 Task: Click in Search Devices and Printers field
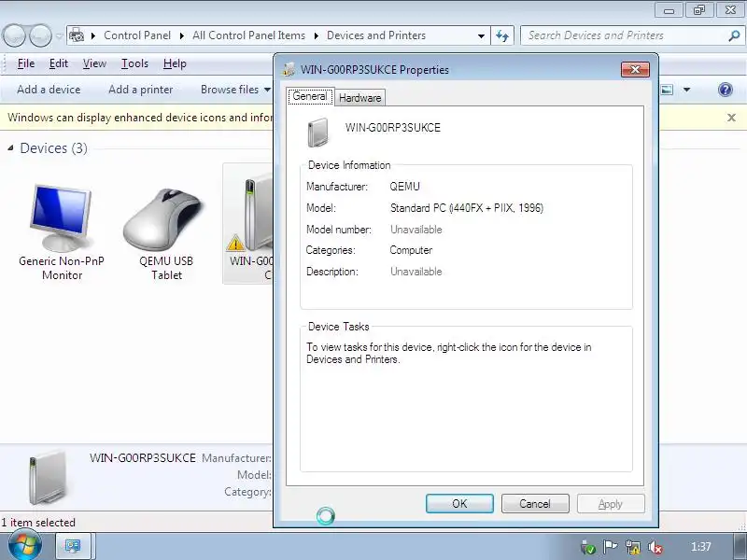624,35
